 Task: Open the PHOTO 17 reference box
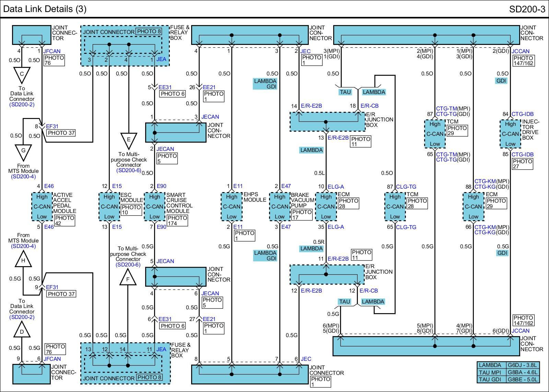click(302, 215)
